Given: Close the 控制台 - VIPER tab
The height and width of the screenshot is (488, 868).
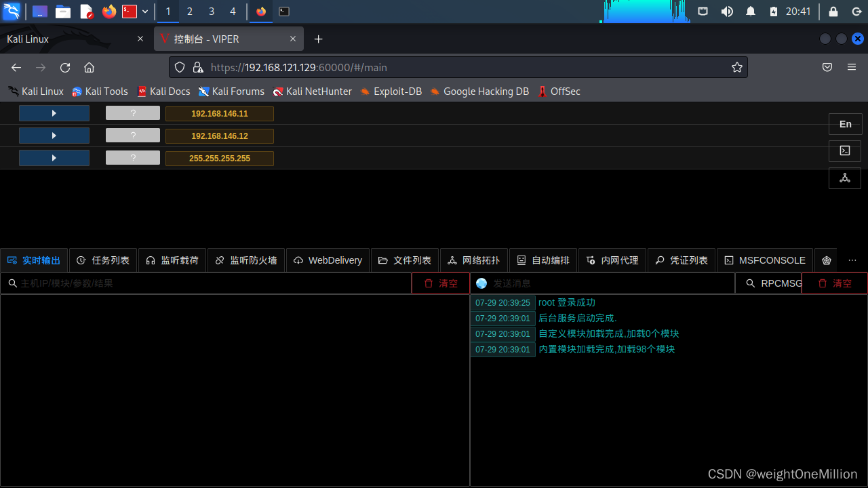Looking at the screenshot, I should [293, 39].
